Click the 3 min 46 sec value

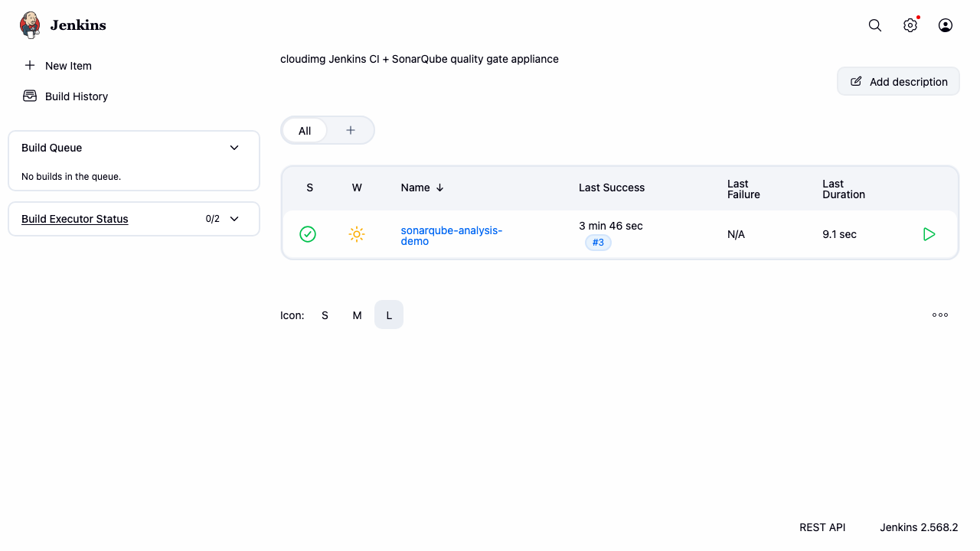pyautogui.click(x=611, y=226)
